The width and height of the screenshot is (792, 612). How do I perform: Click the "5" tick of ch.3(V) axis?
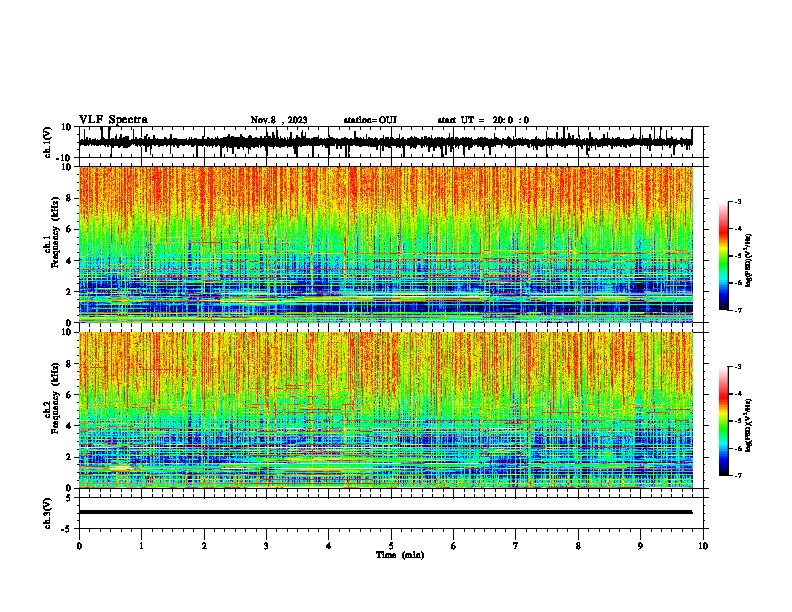[x=70, y=498]
